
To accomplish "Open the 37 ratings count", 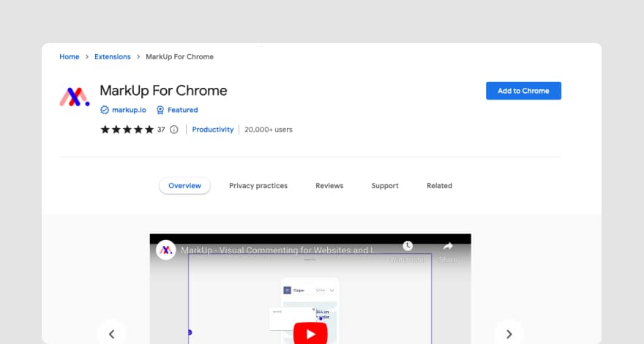I will [x=161, y=130].
